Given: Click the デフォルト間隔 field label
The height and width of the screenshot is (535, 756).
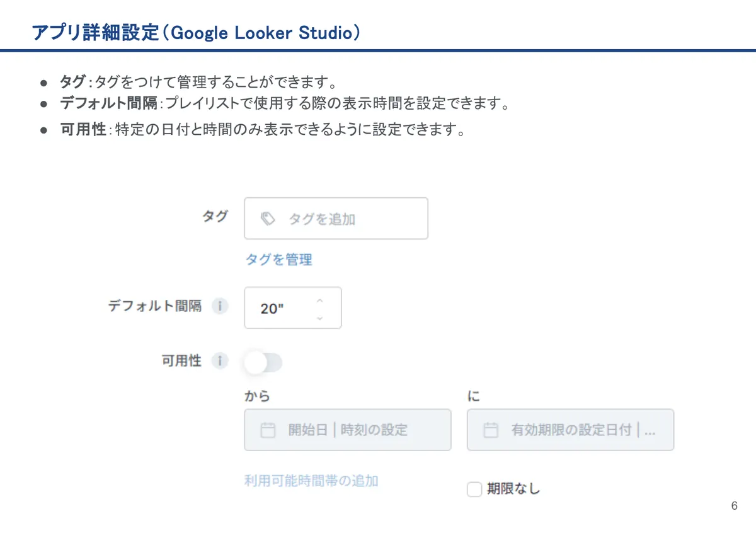Looking at the screenshot, I should pos(155,306).
